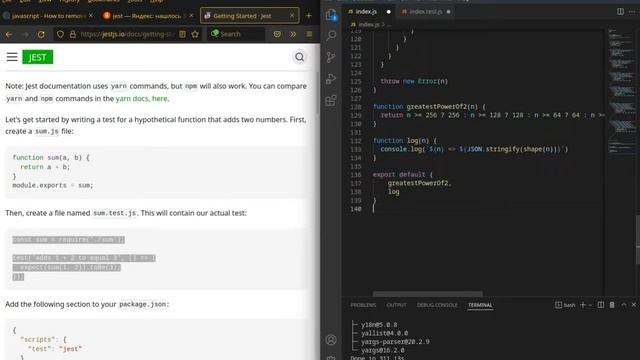The width and height of the screenshot is (640, 360).
Task: Maximize the terminal panel with chevron
Action: point(624,305)
